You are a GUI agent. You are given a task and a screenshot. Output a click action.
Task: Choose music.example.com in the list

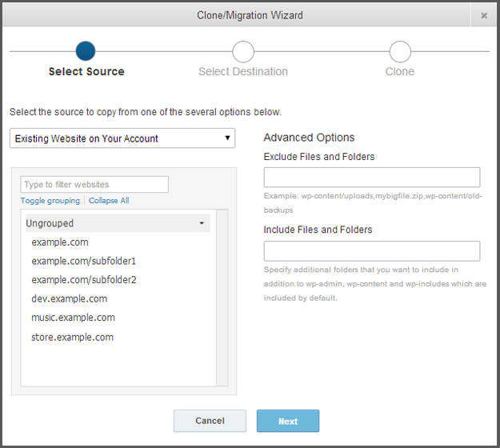pos(73,318)
